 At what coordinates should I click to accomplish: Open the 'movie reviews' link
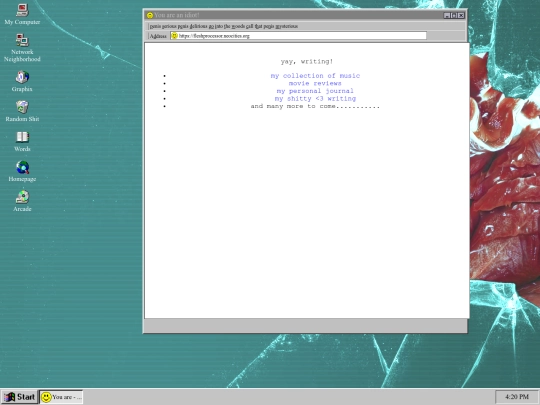[x=315, y=83]
